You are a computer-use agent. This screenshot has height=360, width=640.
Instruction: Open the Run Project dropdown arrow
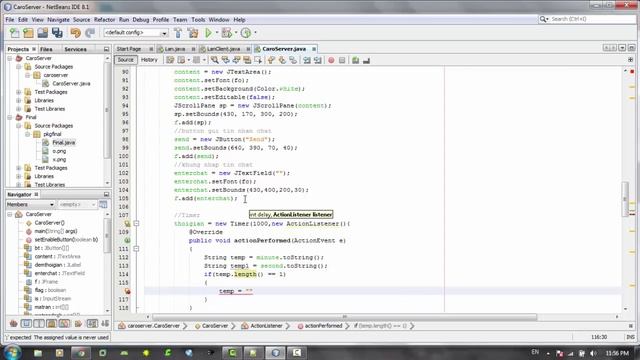217,33
